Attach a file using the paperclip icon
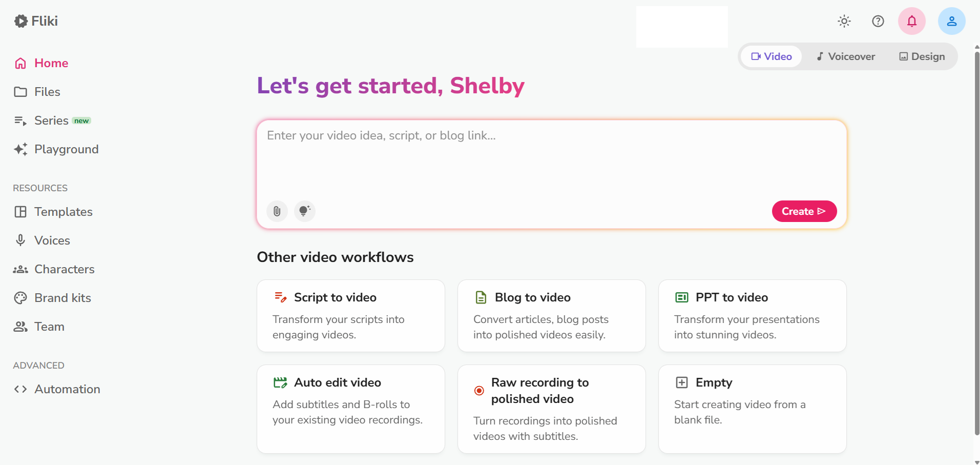980x465 pixels. pos(277,211)
